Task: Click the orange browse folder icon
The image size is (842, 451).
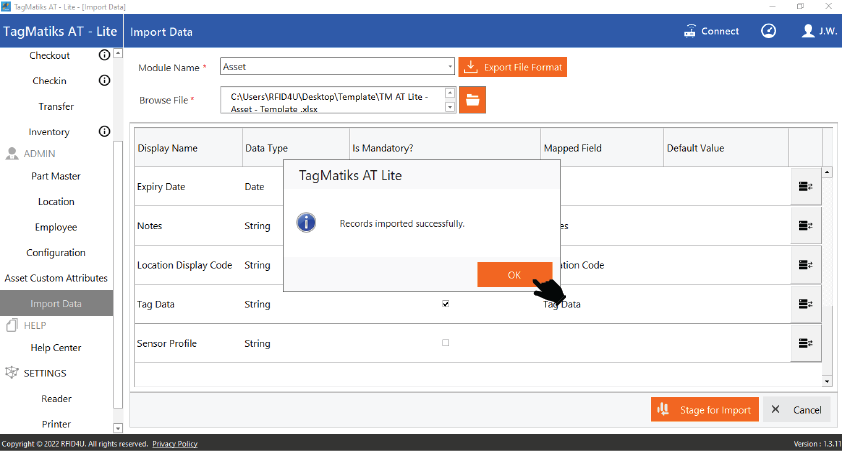Action: click(472, 100)
